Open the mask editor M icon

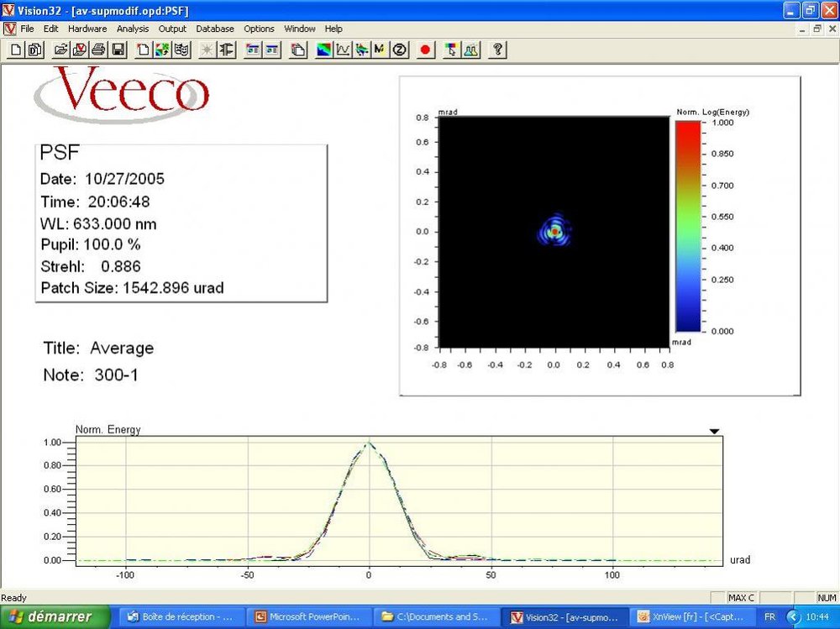379,50
